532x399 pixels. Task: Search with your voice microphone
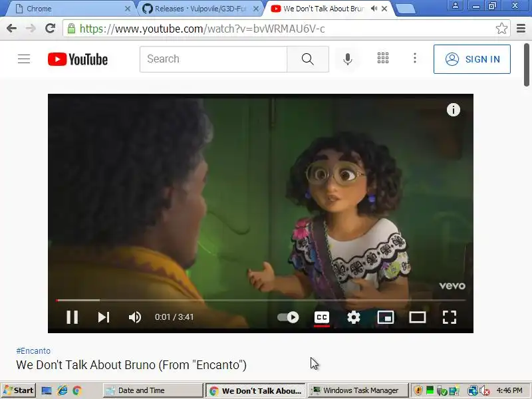click(x=347, y=59)
